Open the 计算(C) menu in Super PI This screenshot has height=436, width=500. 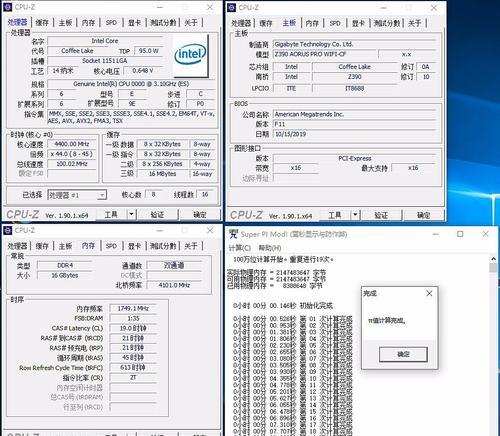[x=240, y=248]
